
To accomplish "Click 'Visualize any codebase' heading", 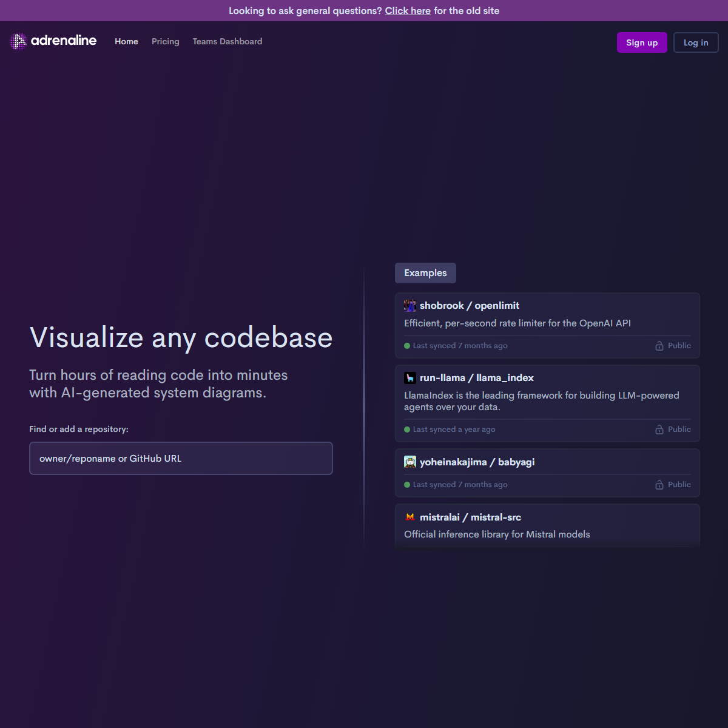I will (181, 337).
